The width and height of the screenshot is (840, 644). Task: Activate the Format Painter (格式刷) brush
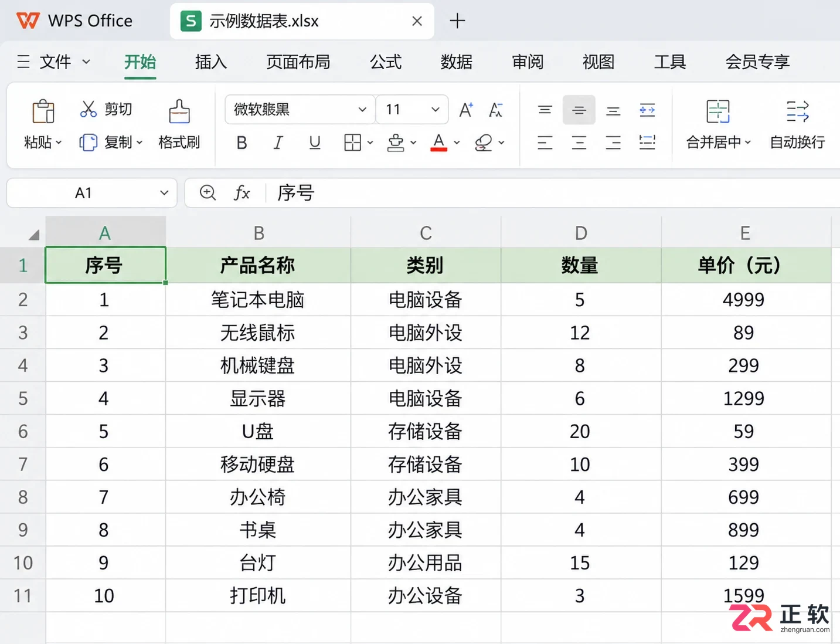[x=179, y=111]
